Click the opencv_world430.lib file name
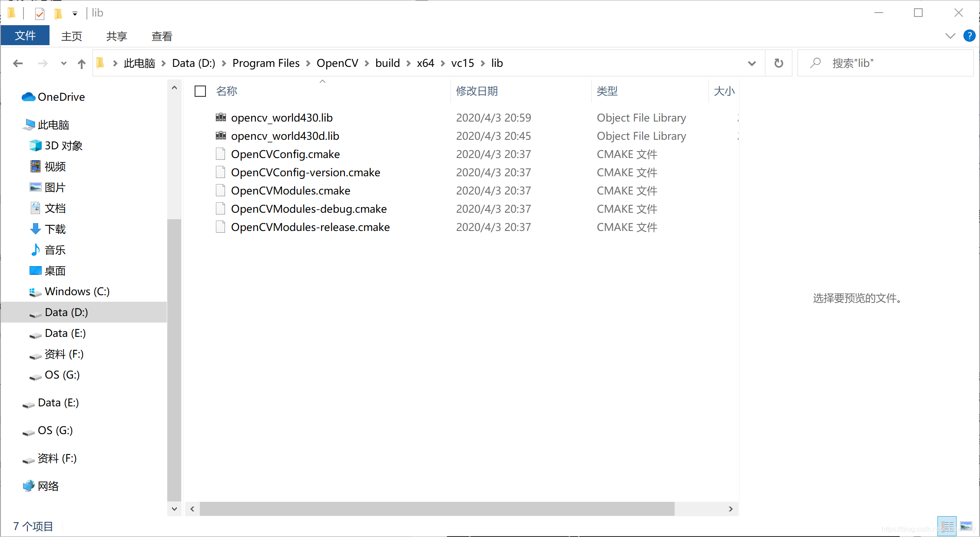This screenshot has height=537, width=980. [282, 118]
